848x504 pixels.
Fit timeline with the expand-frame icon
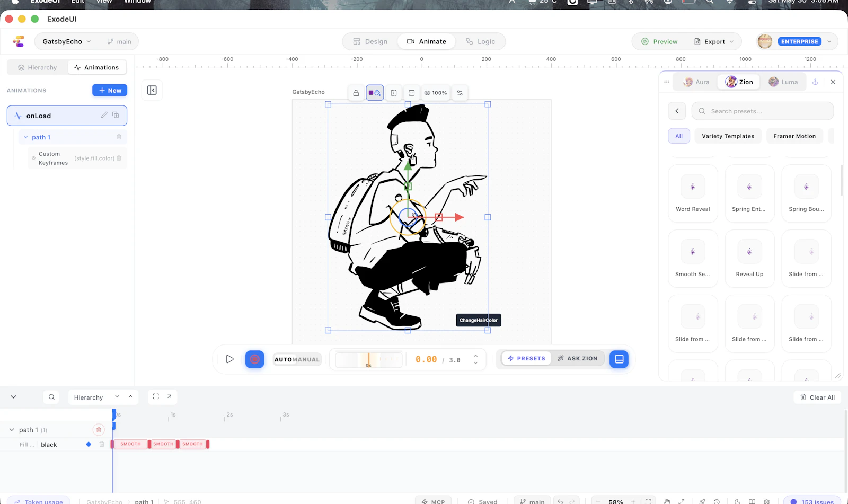pos(156,396)
